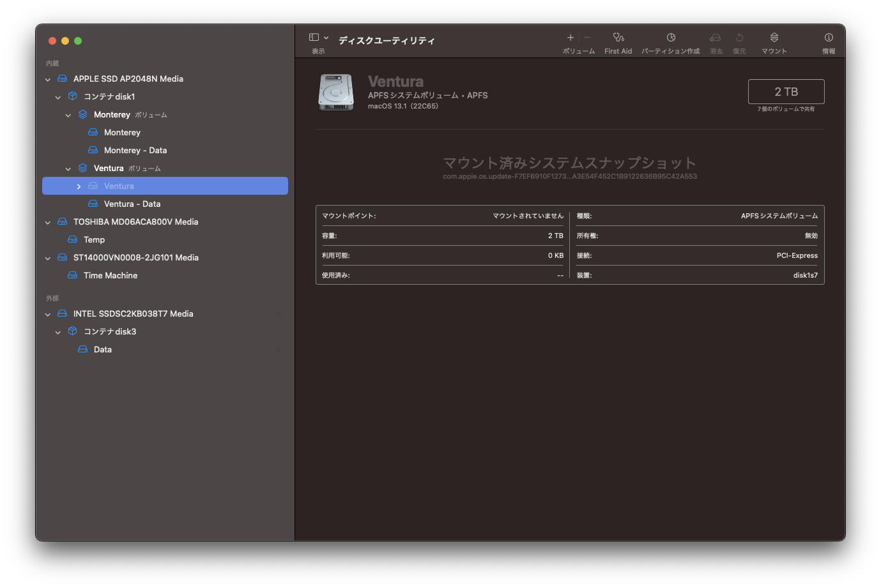
Task: Eject the INTEL SSDSC2KB038T7 Media drive
Action: (x=278, y=314)
